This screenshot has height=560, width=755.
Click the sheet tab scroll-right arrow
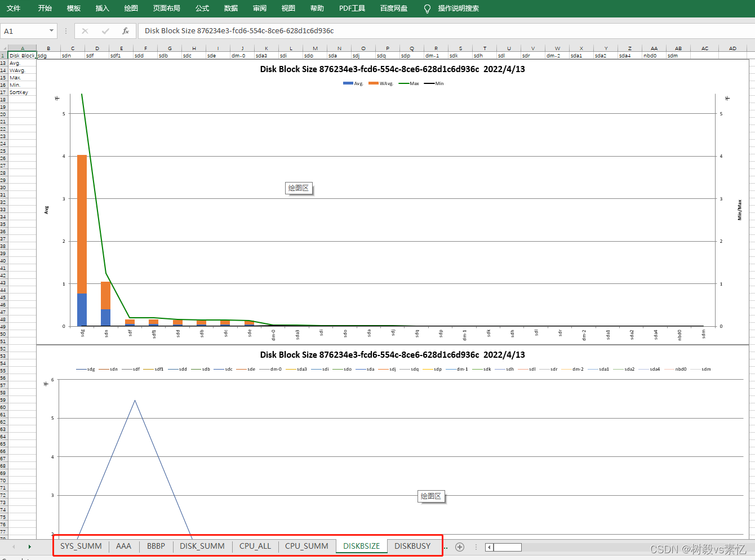click(29, 546)
